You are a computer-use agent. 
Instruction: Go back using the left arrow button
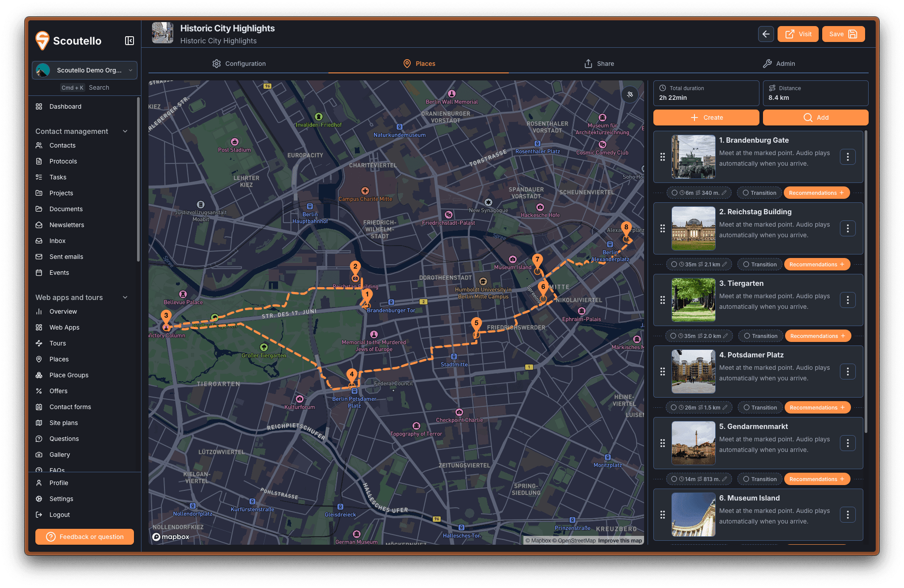766,34
